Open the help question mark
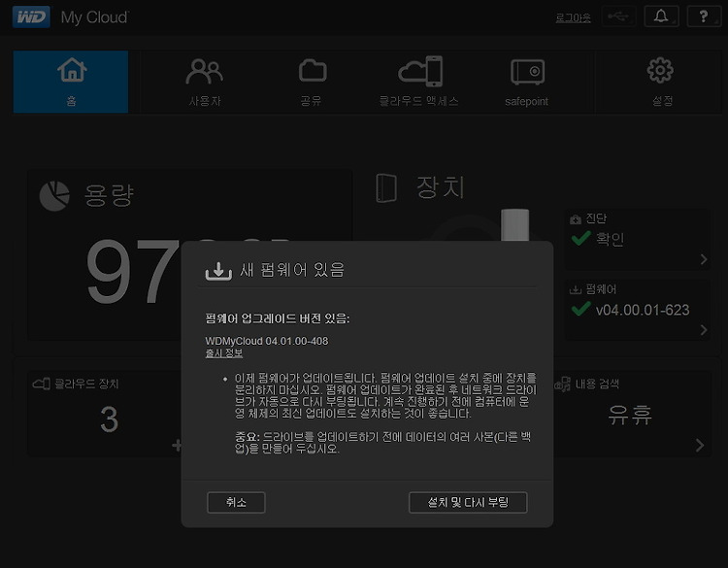 (x=704, y=17)
